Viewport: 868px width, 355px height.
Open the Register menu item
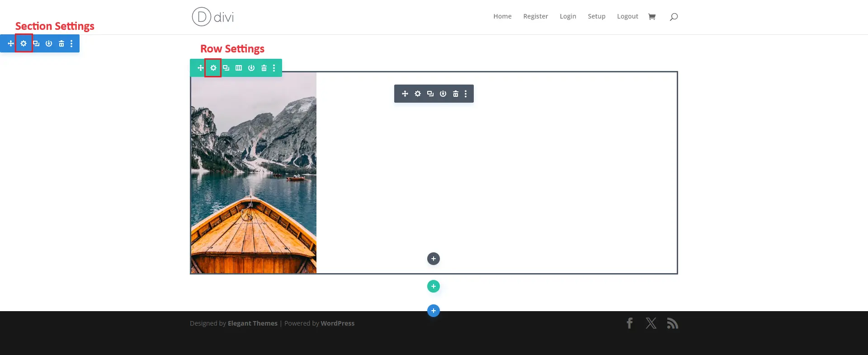[536, 16]
